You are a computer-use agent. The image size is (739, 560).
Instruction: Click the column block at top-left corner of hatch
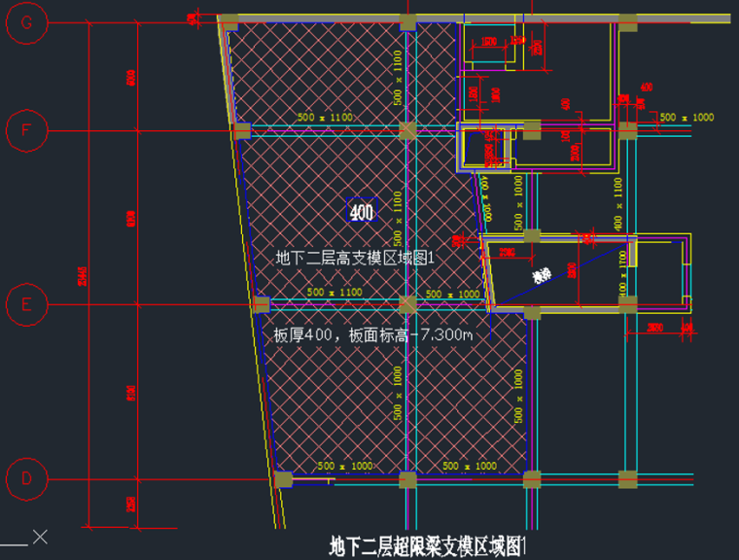[228, 21]
